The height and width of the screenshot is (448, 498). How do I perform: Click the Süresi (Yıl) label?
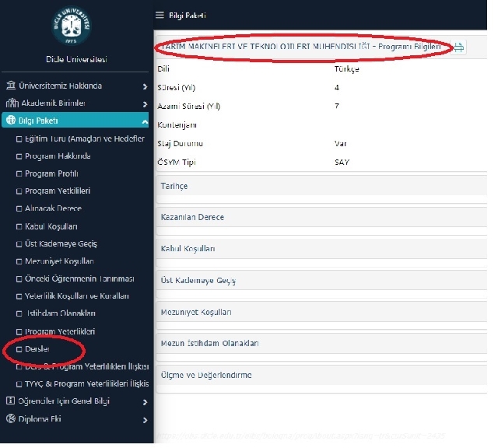pos(177,88)
